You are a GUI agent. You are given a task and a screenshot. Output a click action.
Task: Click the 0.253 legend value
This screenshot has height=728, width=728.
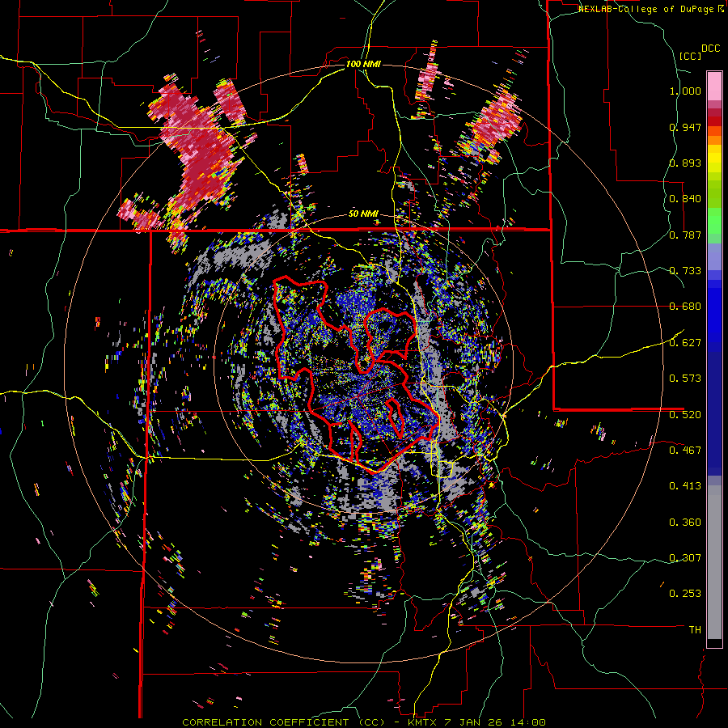click(685, 594)
